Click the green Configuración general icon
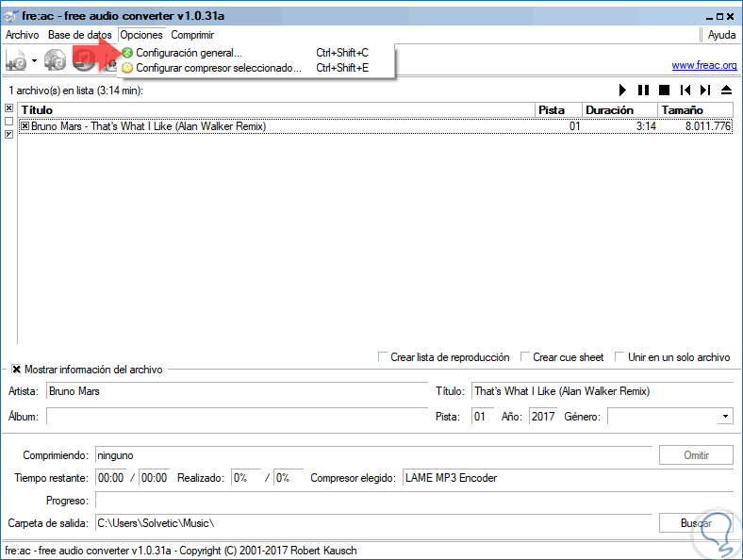The height and width of the screenshot is (560, 743). [127, 53]
